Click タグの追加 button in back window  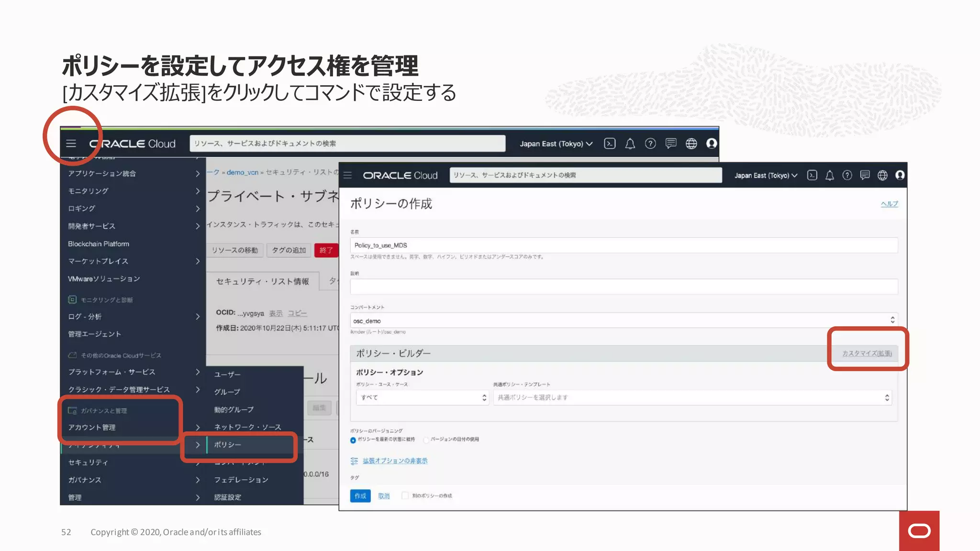(x=289, y=250)
